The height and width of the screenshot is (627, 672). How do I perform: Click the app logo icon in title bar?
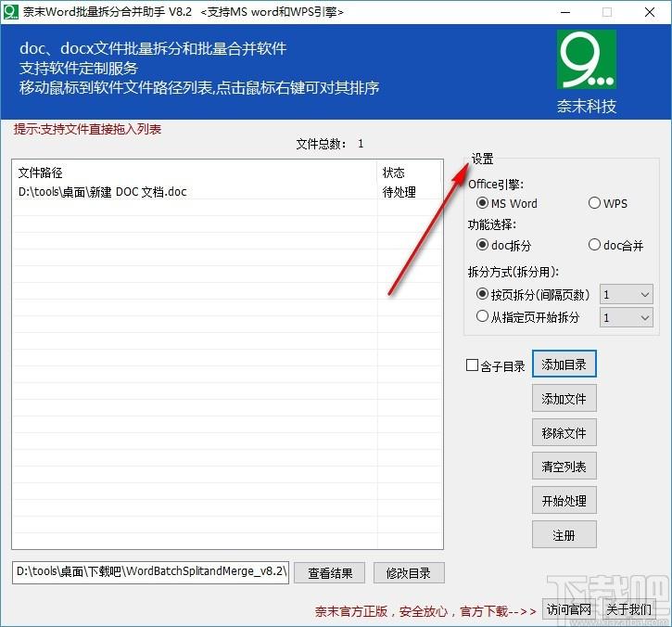(x=11, y=11)
